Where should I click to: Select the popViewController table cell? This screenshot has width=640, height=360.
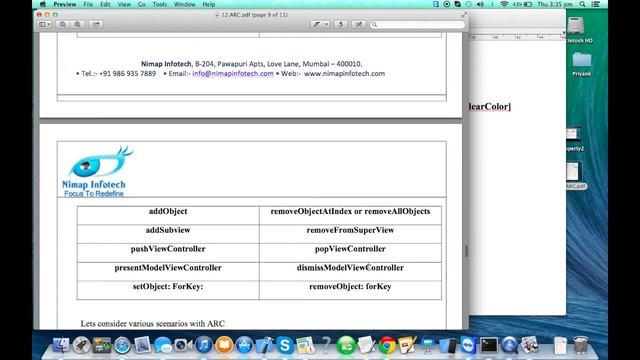350,253
